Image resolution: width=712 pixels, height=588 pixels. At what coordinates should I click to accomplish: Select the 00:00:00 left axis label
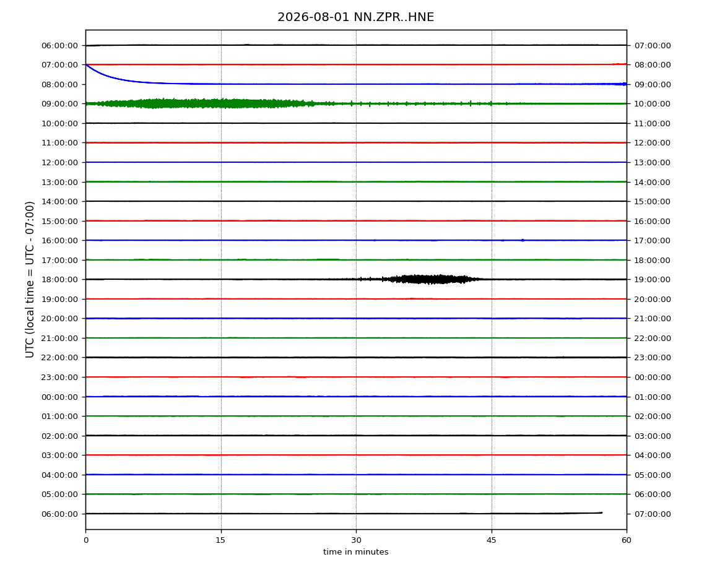click(59, 397)
